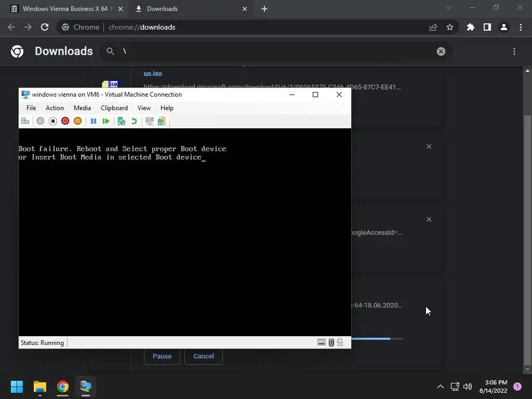
Task: Click the Chrome taskbar icon
Action: [63, 387]
